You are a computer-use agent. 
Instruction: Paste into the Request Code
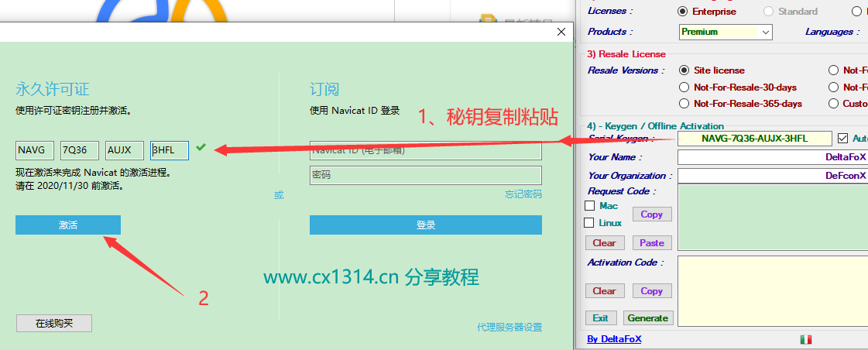pos(651,242)
